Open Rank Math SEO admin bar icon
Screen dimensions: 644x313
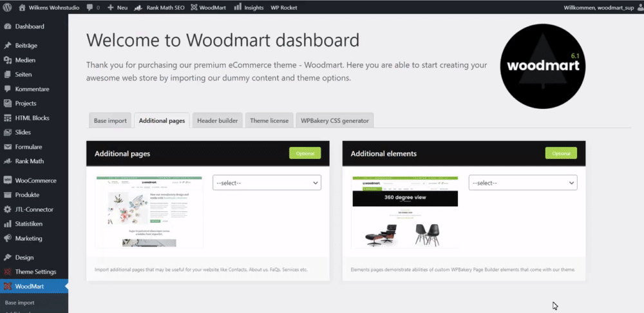[139, 7]
